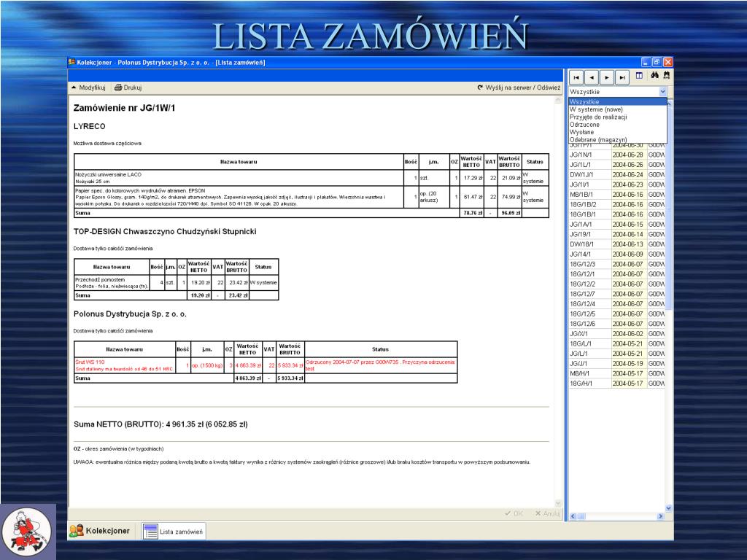747x560 pixels.
Task: Click the Nożyczki uniwersalne LACO product row
Action: click(x=311, y=178)
